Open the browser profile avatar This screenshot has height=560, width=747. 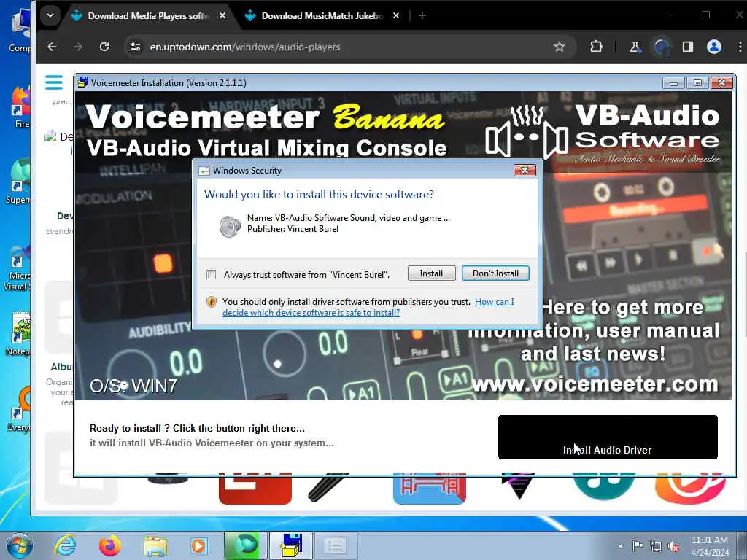click(713, 47)
